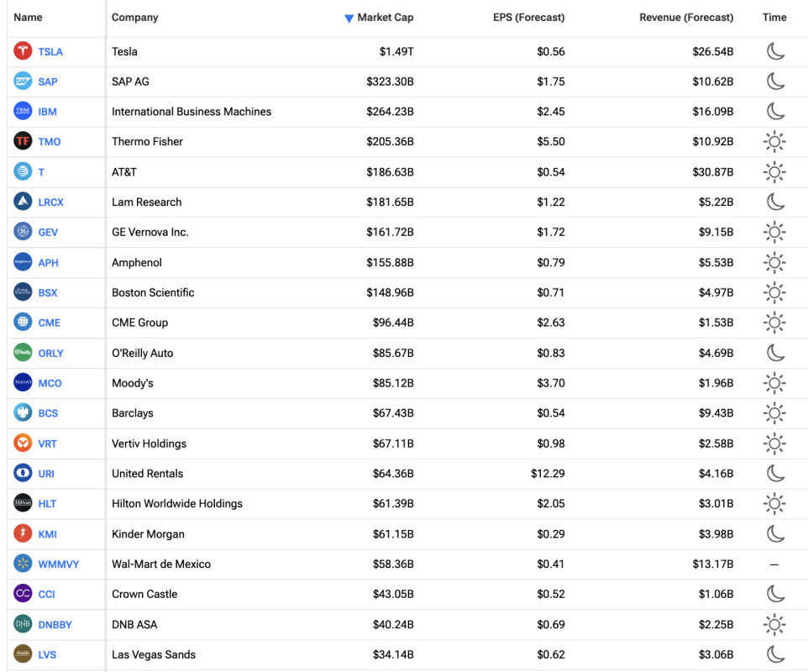The height and width of the screenshot is (672, 808).
Task: Click the Kinder Morgan red logo
Action: (x=23, y=534)
